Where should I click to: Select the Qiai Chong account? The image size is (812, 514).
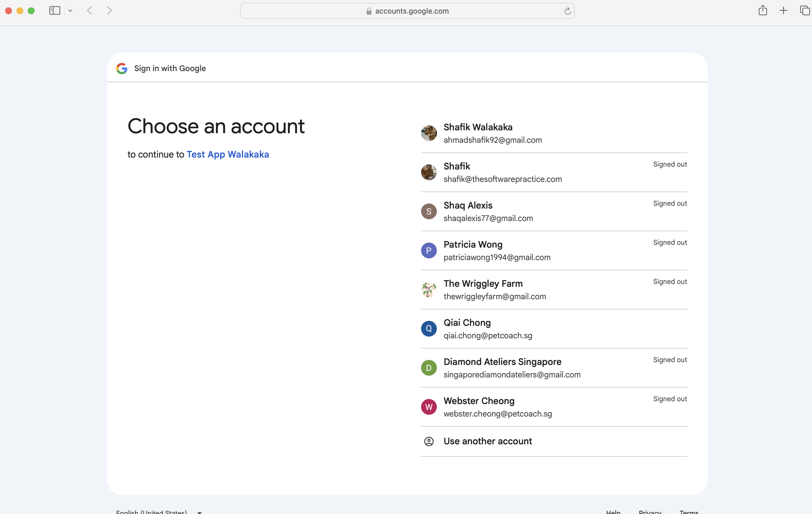point(554,329)
